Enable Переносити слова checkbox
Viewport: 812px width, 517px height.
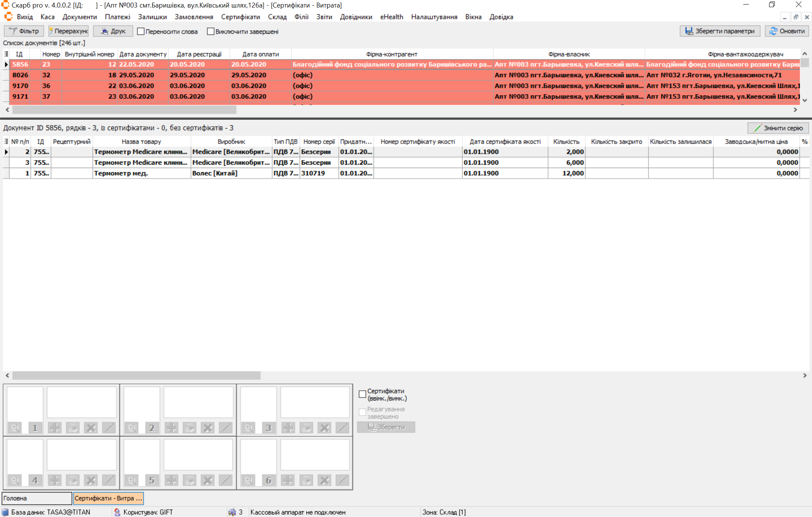[x=141, y=32]
